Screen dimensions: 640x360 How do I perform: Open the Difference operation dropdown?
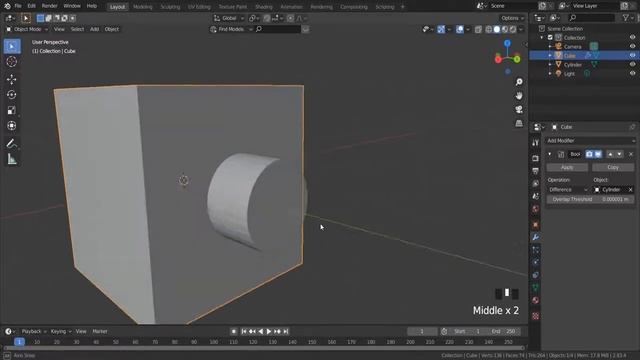pyautogui.click(x=568, y=190)
